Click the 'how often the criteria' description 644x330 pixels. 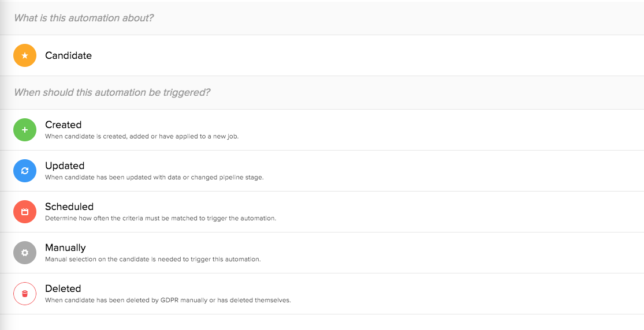point(161,219)
